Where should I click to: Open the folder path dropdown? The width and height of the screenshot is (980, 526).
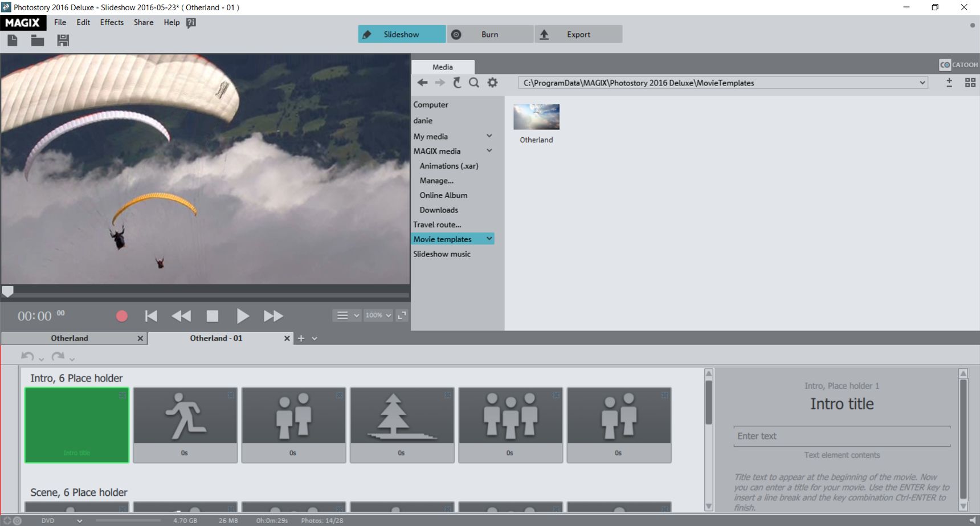(922, 83)
